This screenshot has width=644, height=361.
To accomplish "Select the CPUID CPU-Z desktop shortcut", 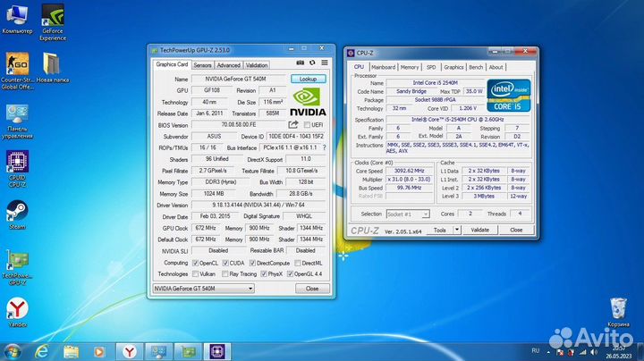I will point(17,169).
